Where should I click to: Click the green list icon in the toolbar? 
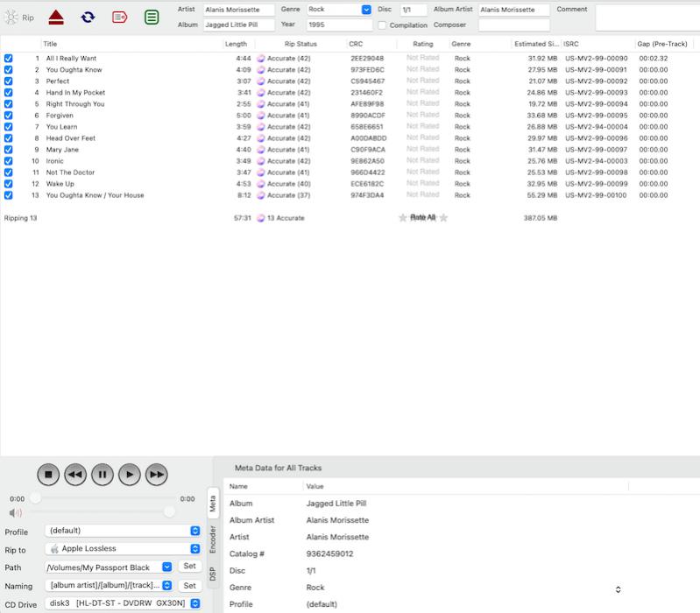pos(152,17)
